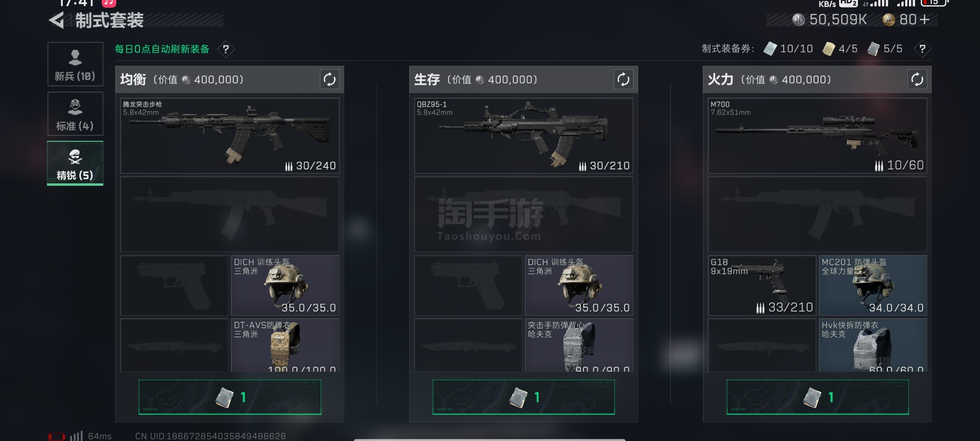
Task: View the MC201 防弹头盔 helmet item
Action: click(x=873, y=285)
